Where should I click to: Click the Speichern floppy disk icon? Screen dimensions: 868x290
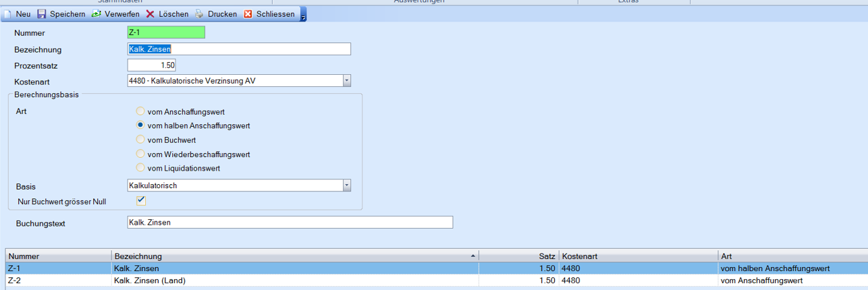[x=42, y=14]
